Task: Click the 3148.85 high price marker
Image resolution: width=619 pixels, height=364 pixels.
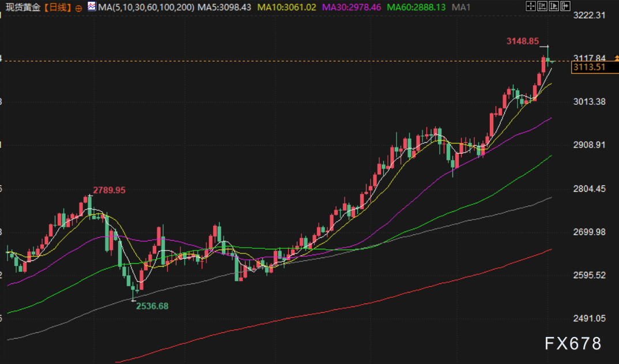Action: (x=522, y=41)
